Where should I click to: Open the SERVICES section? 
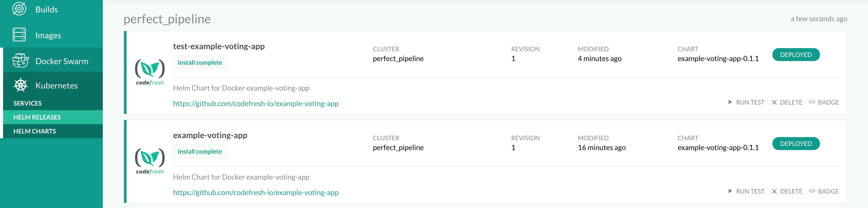pyautogui.click(x=28, y=103)
